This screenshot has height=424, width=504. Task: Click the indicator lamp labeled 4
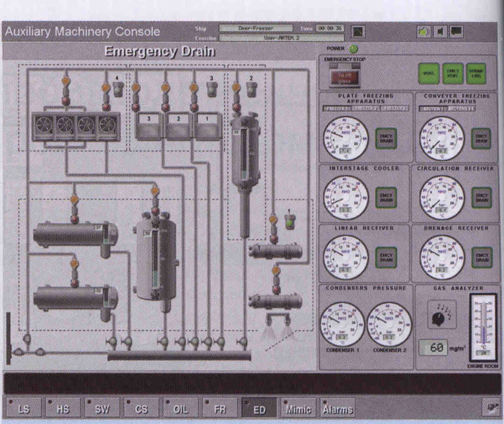118,89
